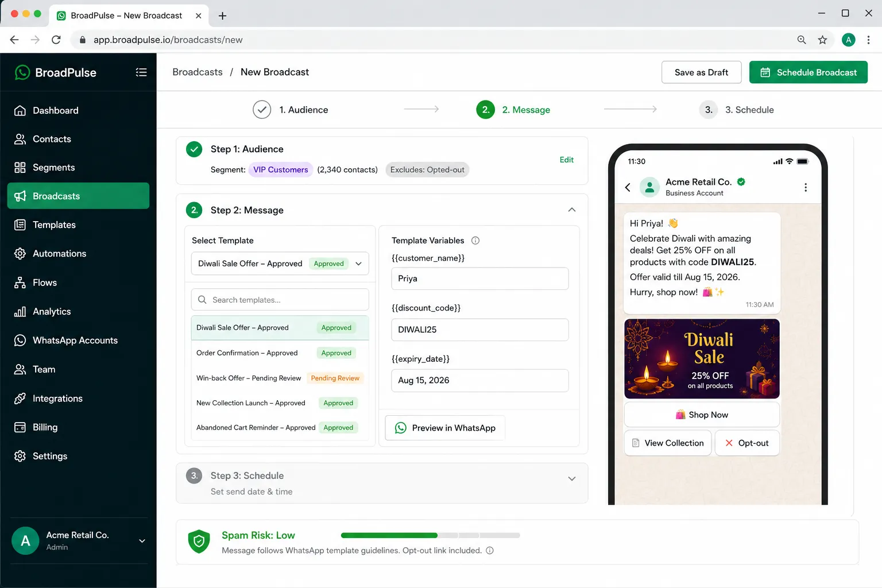The image size is (882, 588).
Task: Click the Diwali Sale banner image
Action: click(702, 359)
